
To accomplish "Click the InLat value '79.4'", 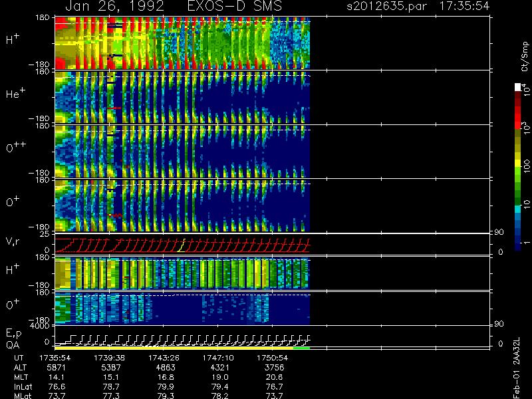I will tap(220, 386).
